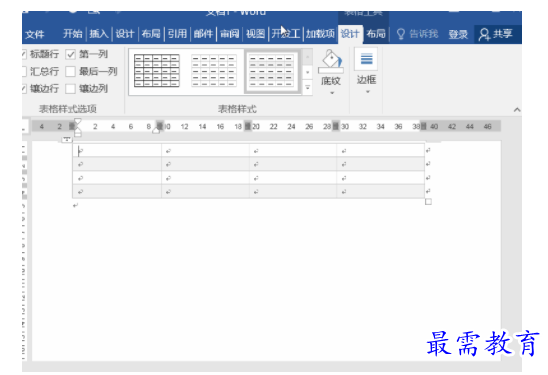Toggle the 镶边行 checkbox
Viewport: 548px width, 375px height.
pyautogui.click(x=23, y=89)
